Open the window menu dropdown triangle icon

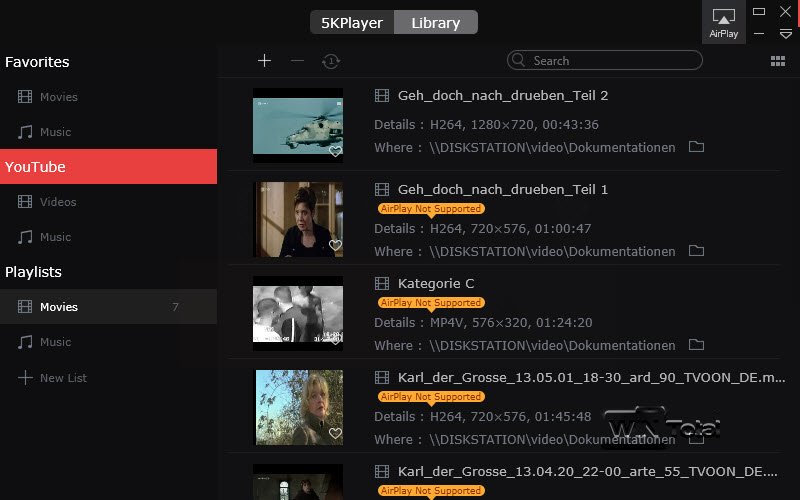coord(786,34)
